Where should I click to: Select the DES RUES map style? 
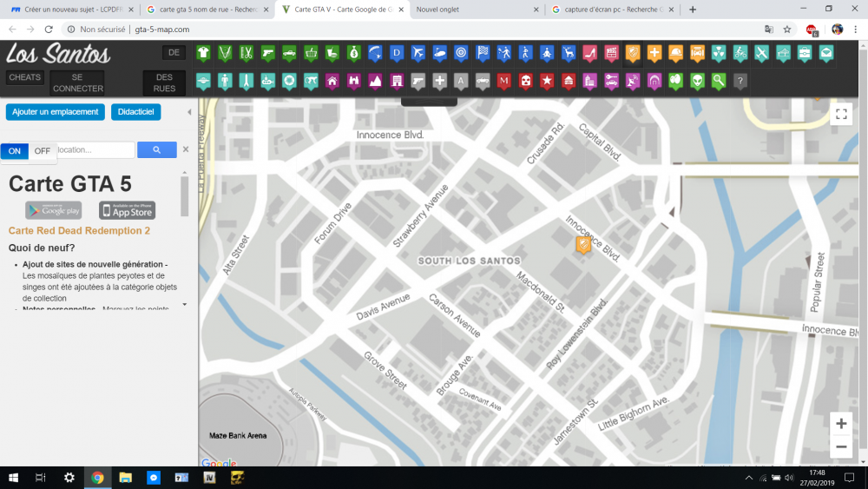[x=164, y=83]
